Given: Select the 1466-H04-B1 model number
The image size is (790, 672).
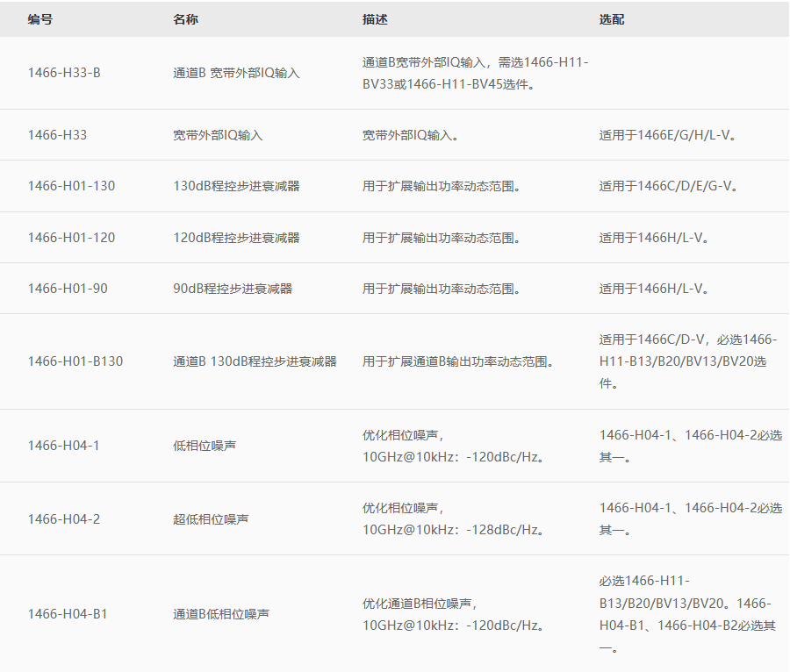Looking at the screenshot, I should 68,614.
